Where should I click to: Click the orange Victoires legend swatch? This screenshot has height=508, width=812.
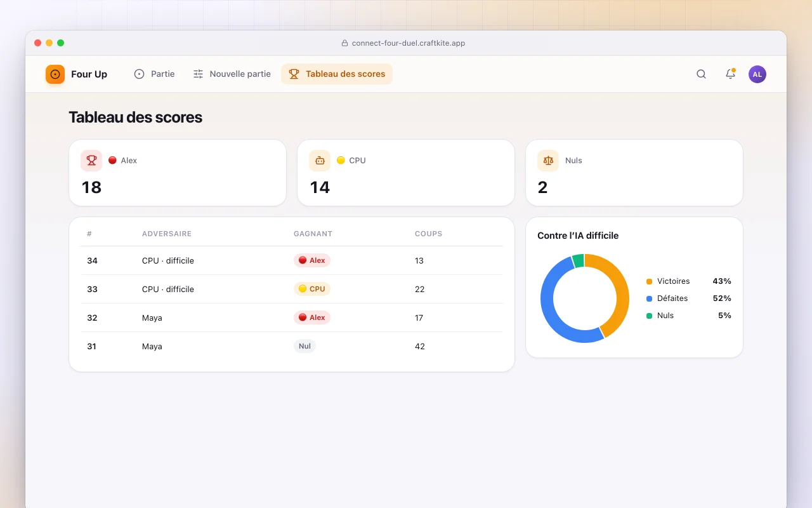tap(649, 281)
